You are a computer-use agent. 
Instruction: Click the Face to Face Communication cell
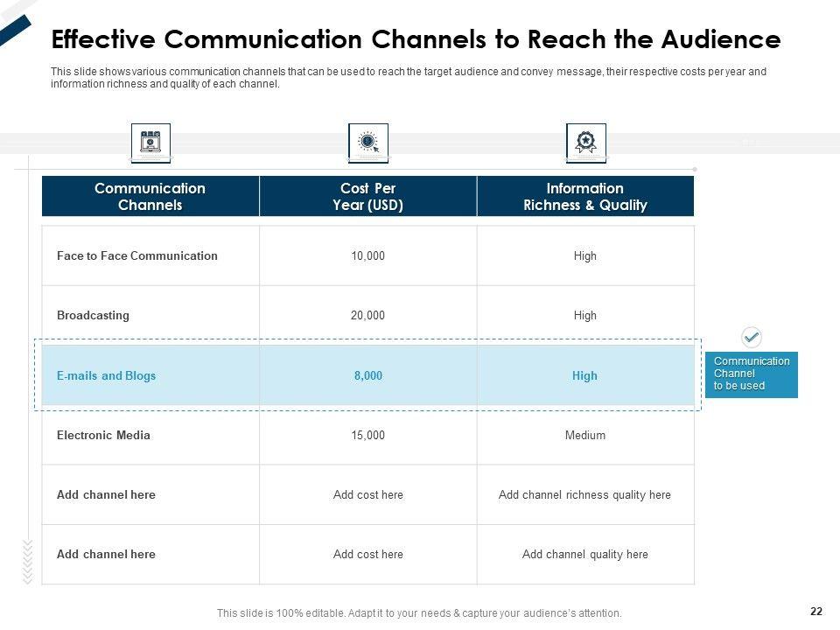click(137, 256)
